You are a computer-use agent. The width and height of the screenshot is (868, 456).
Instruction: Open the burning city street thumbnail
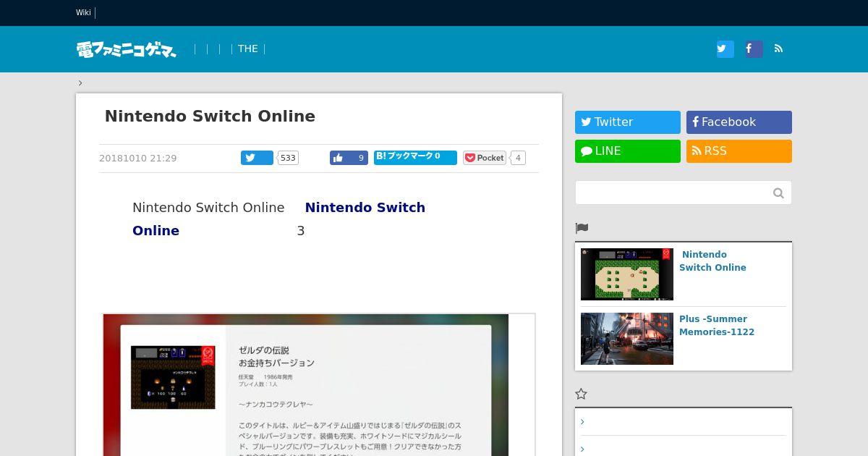tap(627, 339)
